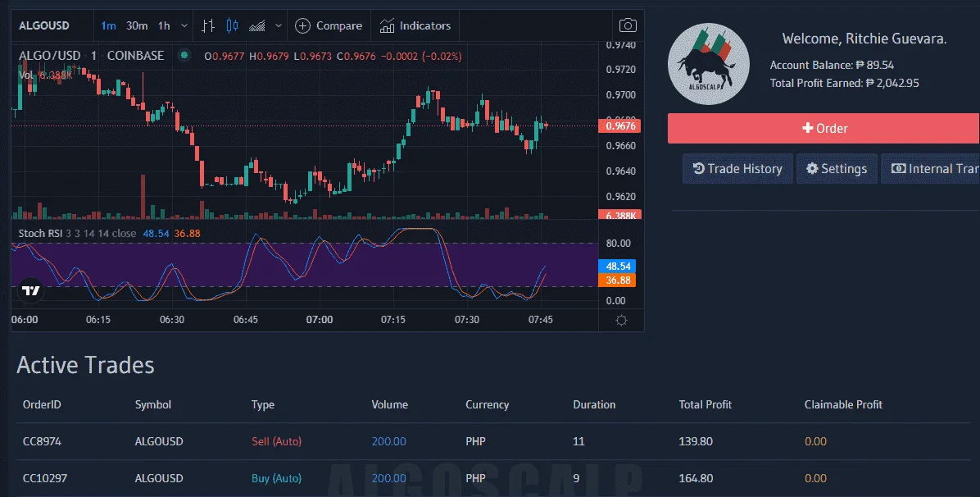Click the 48.54 Stoch RSI value label

617,266
